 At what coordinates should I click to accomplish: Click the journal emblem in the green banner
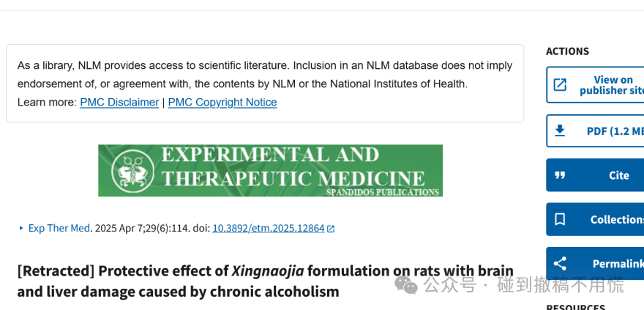[x=132, y=171]
